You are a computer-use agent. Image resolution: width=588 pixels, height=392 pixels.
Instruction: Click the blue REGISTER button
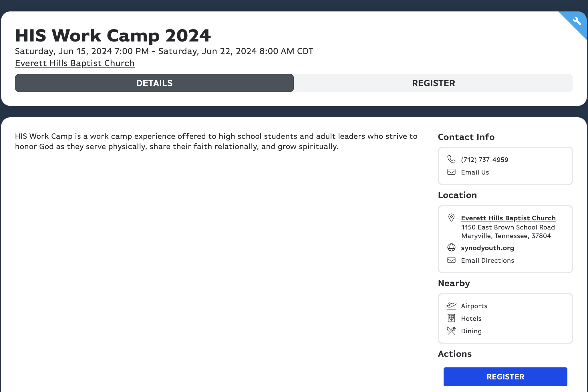pos(505,377)
